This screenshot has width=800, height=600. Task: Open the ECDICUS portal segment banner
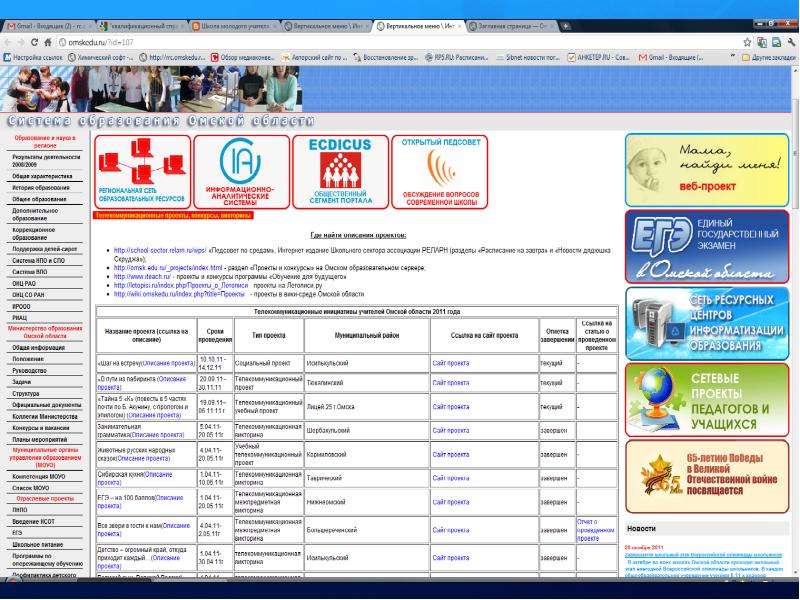(x=340, y=172)
